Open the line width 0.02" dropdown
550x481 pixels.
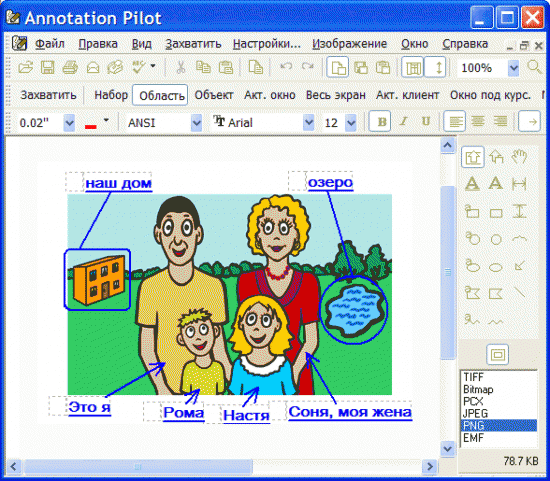tap(69, 123)
